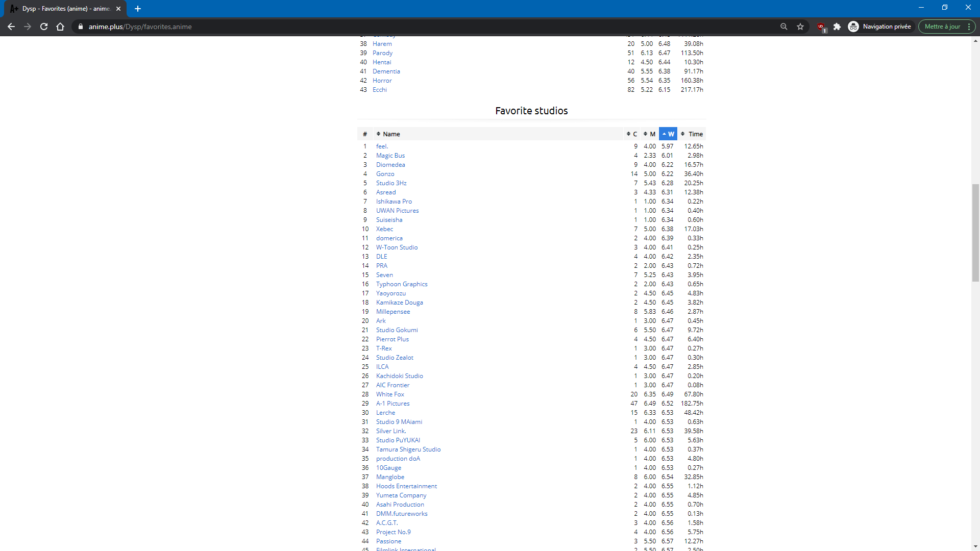Screen dimensions: 980x551
Task: Reload the current page
Action: click(x=44, y=27)
